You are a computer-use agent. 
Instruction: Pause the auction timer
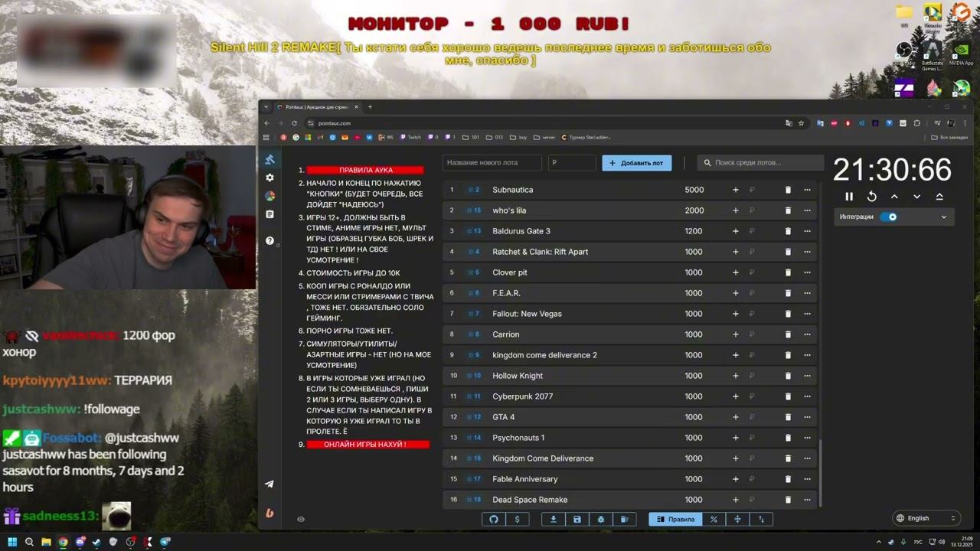849,197
